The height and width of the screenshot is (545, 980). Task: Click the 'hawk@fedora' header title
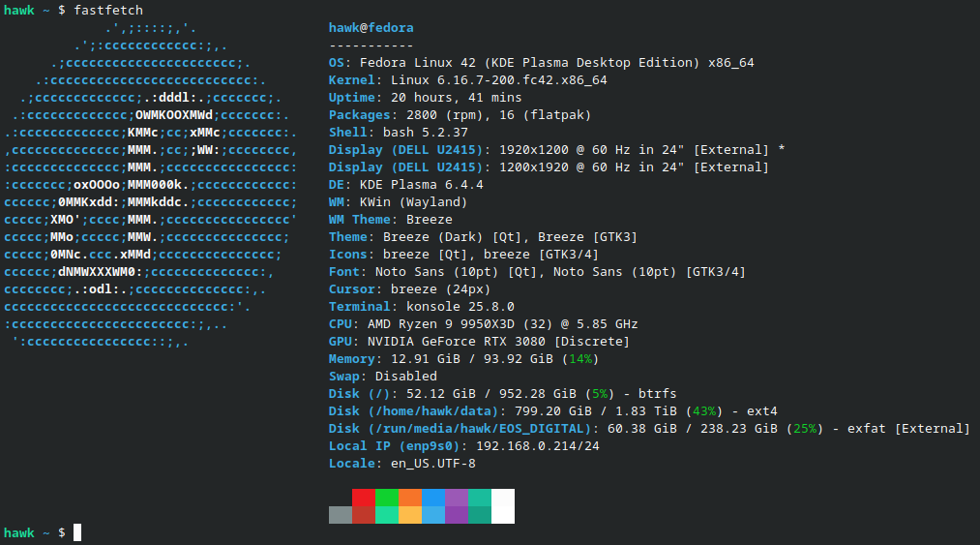(371, 27)
